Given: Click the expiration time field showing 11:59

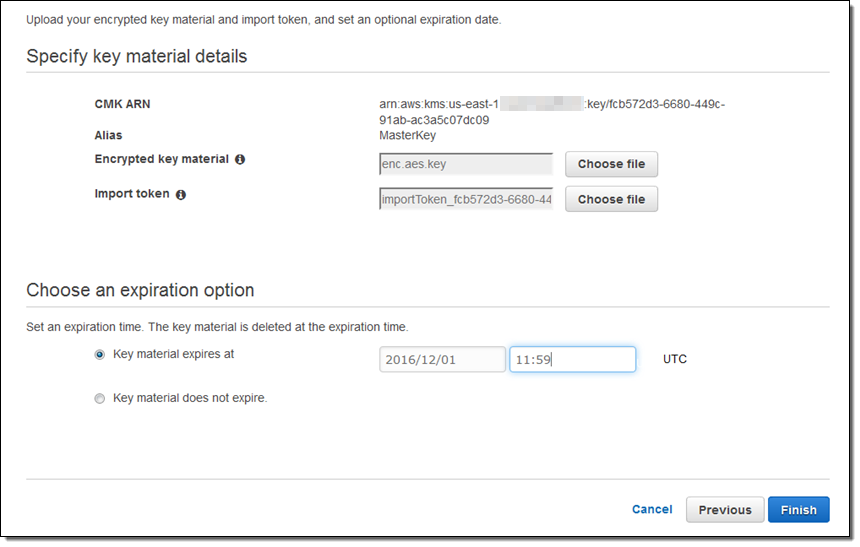Looking at the screenshot, I should (572, 359).
